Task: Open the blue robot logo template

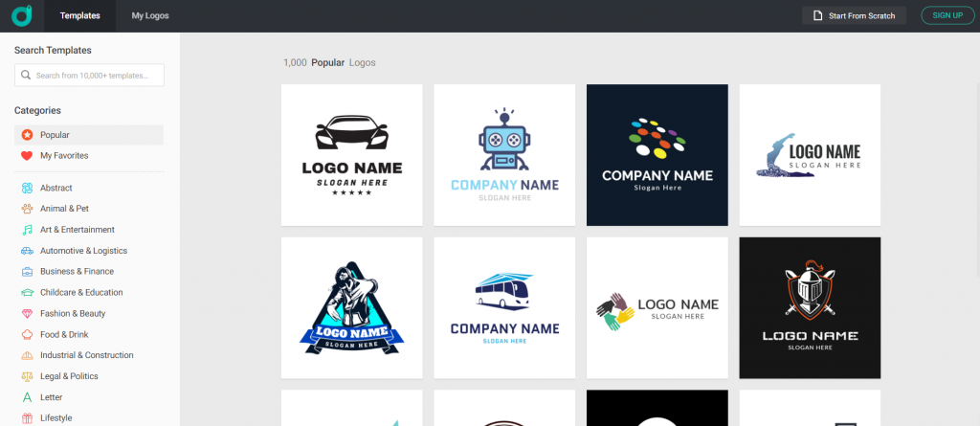Action: click(504, 155)
